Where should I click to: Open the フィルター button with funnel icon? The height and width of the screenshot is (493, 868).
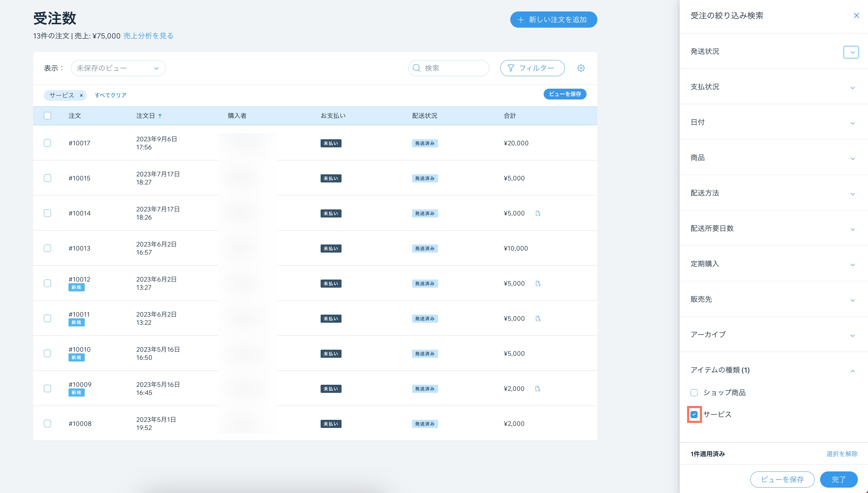click(x=532, y=68)
